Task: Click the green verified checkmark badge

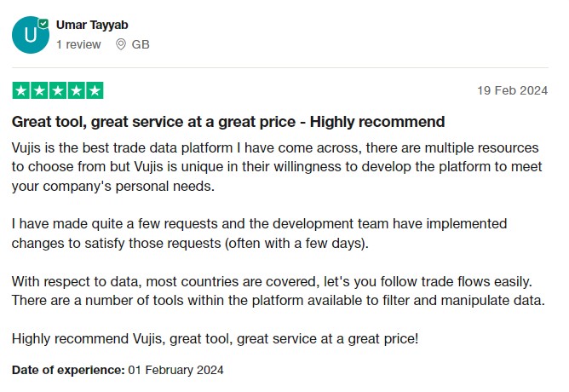Action: [x=43, y=24]
